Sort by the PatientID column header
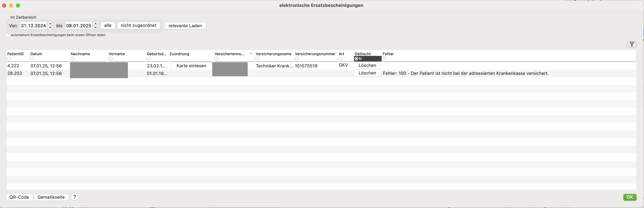644x208 pixels. (16, 54)
